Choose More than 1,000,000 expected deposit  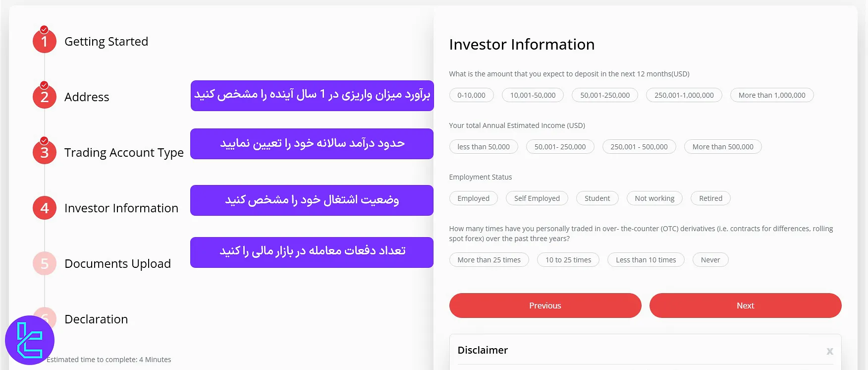point(771,95)
